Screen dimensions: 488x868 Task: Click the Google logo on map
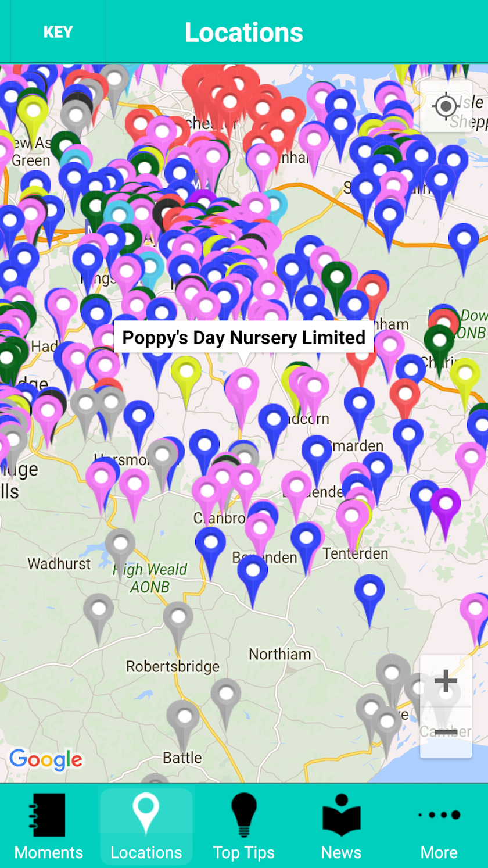click(46, 759)
